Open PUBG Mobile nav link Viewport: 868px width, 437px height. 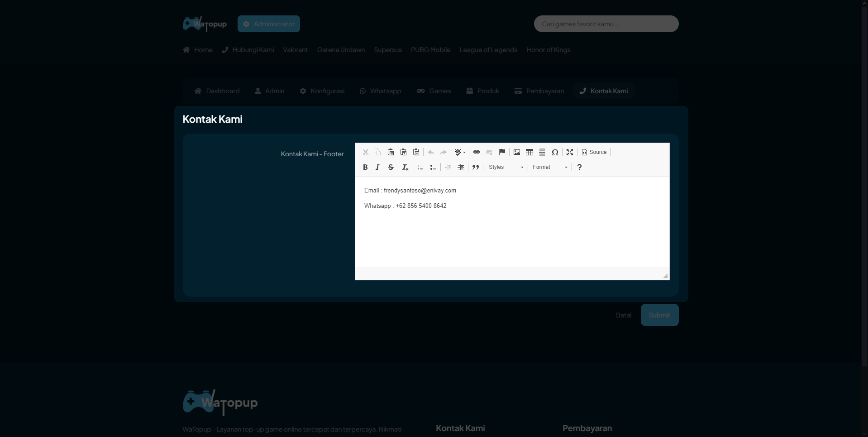[x=431, y=50]
